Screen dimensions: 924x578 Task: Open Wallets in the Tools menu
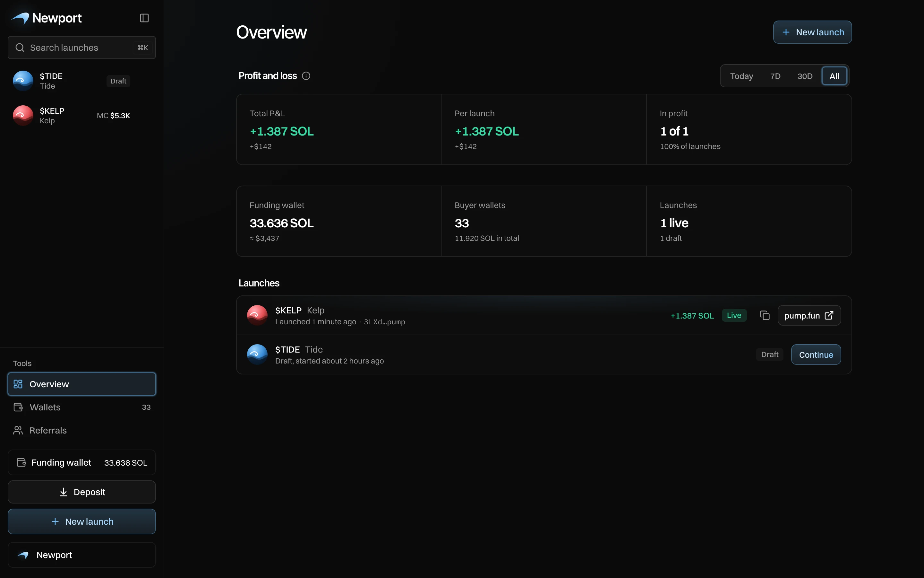(x=82, y=407)
